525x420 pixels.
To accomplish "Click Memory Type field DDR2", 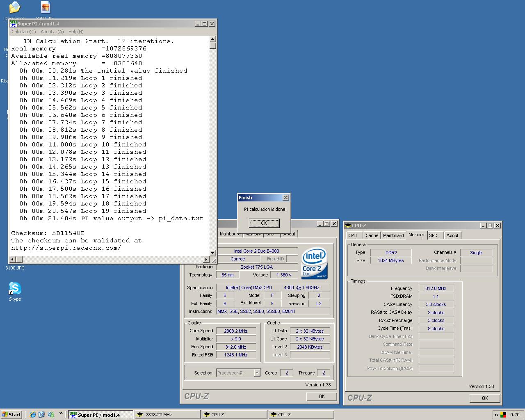I will pos(391,253).
